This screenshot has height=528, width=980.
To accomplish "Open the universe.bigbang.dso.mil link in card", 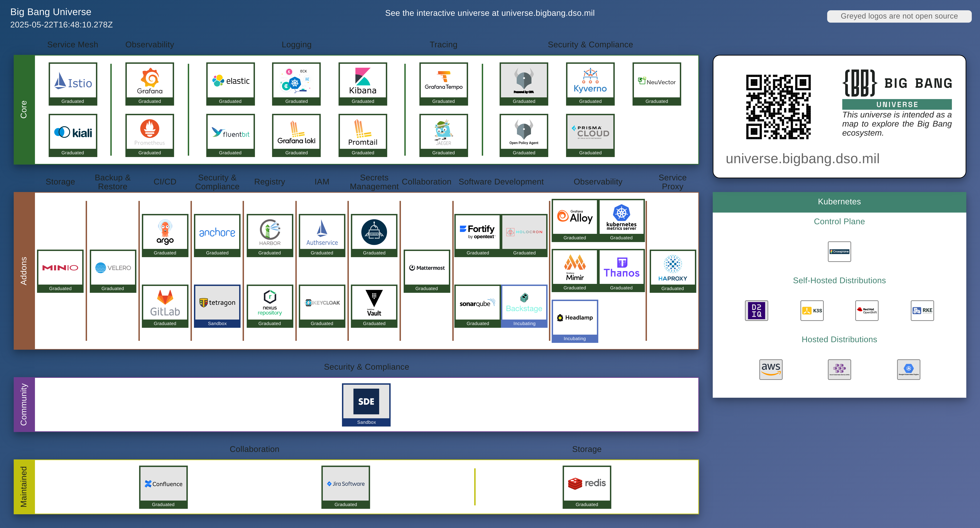I will [802, 159].
